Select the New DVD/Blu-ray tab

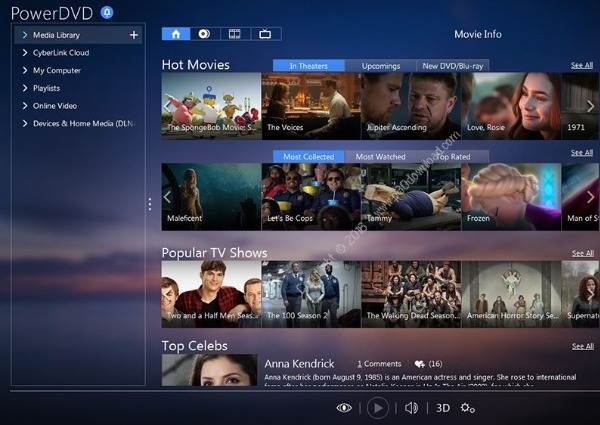tap(453, 66)
